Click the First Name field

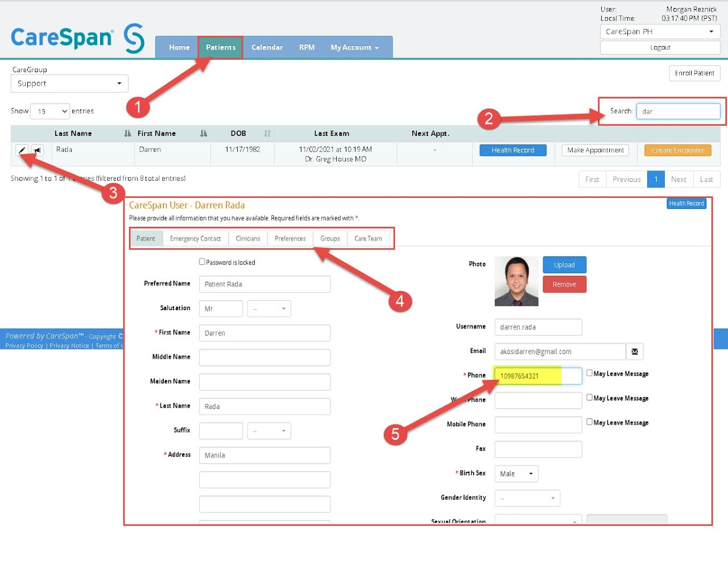[x=264, y=333]
